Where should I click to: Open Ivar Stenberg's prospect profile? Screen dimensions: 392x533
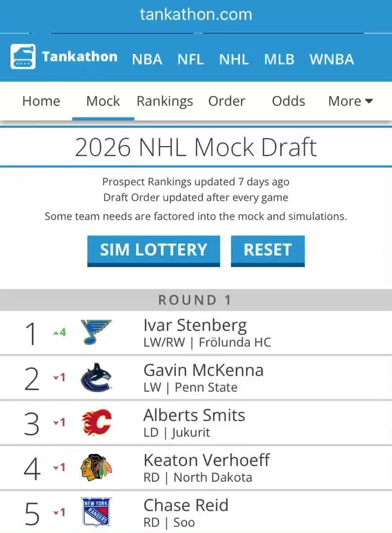[195, 325]
